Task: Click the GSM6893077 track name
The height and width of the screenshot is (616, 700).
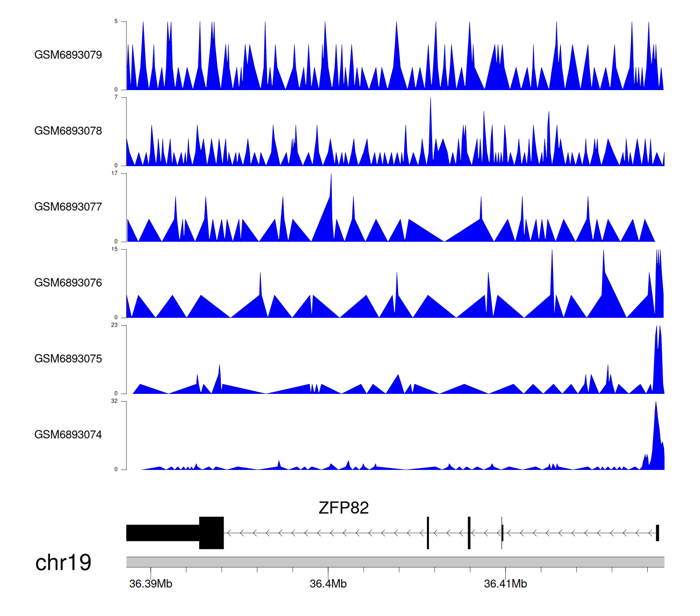Action: (x=68, y=207)
